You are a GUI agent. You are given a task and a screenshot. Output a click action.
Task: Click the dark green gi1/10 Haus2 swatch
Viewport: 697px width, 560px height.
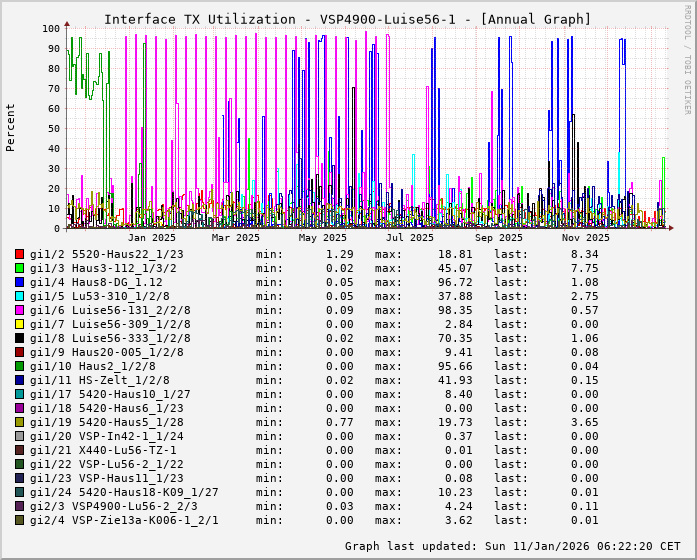20,366
